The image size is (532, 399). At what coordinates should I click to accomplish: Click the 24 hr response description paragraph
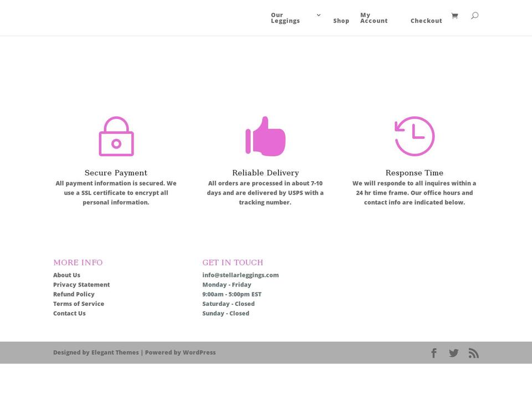point(415,193)
